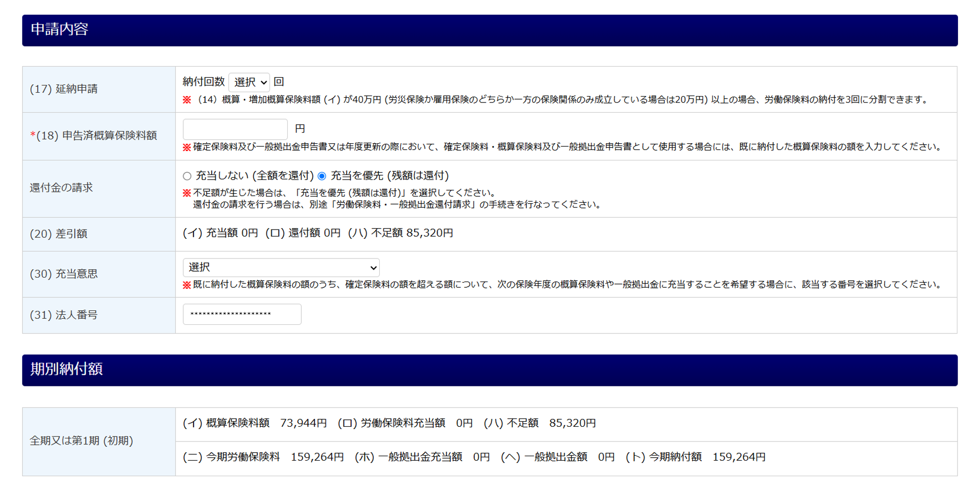
Task: Click the (20) 差引額 row label
Action: coord(59,234)
